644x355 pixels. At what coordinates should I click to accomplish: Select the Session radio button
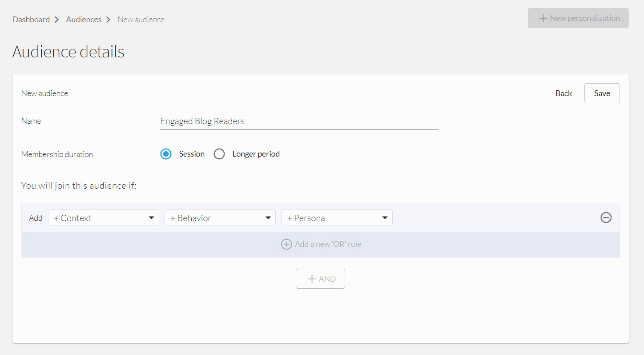pos(166,154)
